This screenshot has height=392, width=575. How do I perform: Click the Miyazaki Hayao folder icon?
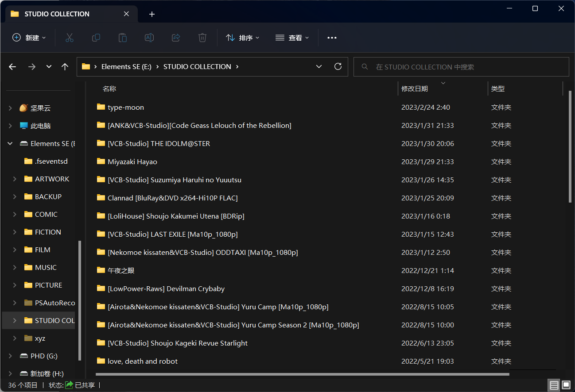pos(101,161)
